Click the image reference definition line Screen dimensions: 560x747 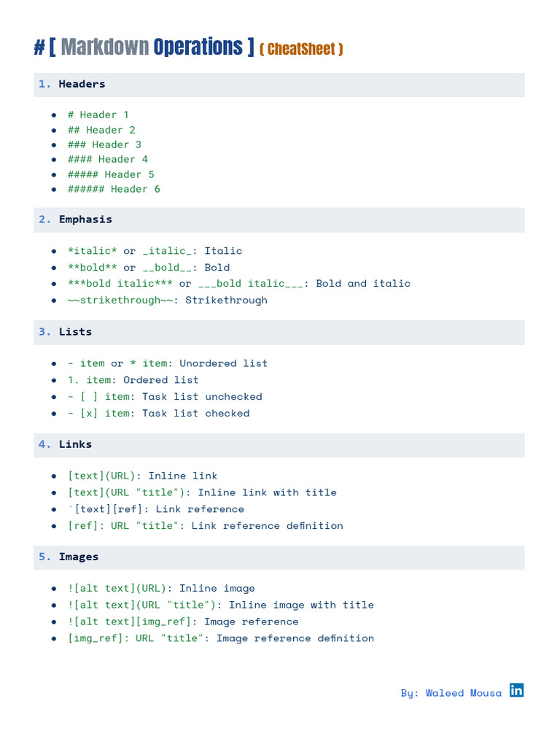click(221, 638)
